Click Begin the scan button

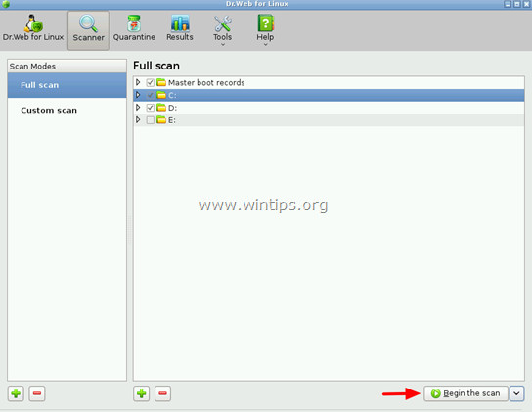coord(465,393)
